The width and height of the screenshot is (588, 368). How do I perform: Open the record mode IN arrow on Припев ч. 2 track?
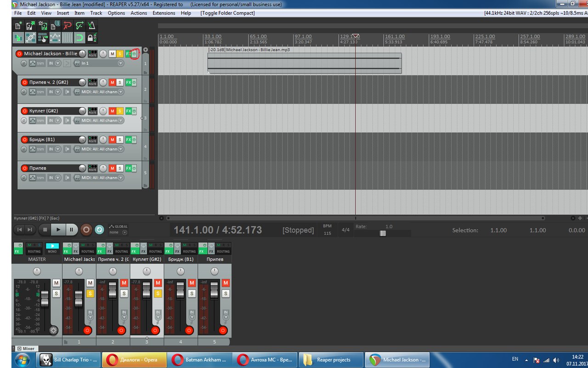pos(58,92)
